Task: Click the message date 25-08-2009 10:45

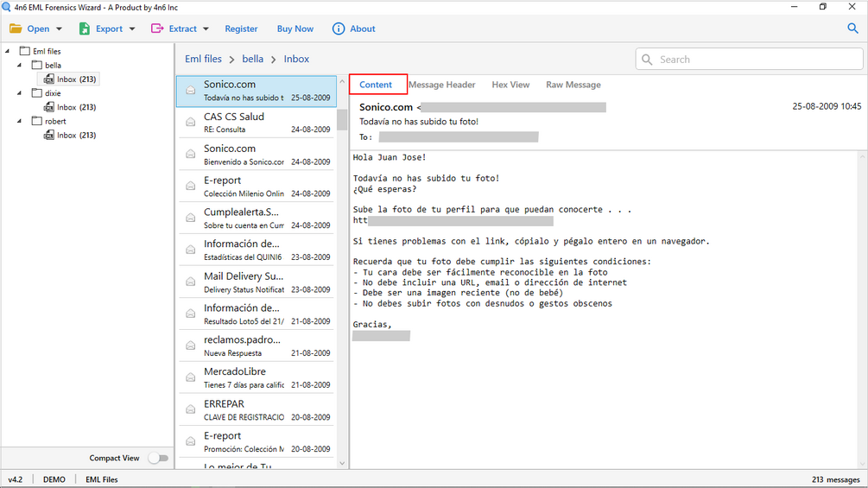Action: point(827,106)
